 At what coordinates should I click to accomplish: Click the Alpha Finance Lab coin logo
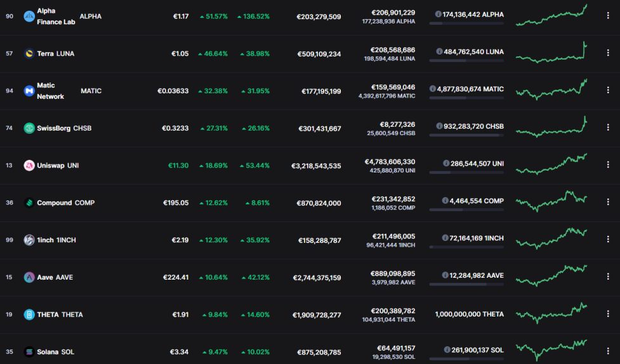tap(29, 16)
